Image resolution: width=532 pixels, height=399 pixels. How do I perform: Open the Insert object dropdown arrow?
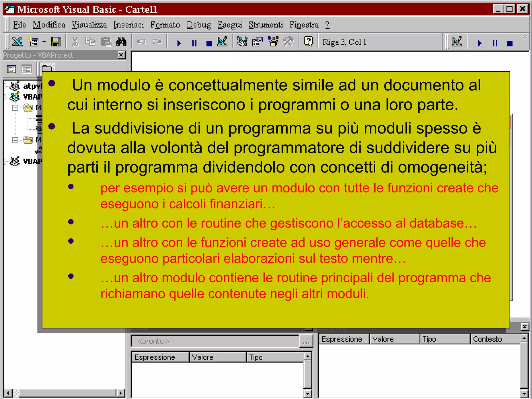44,42
